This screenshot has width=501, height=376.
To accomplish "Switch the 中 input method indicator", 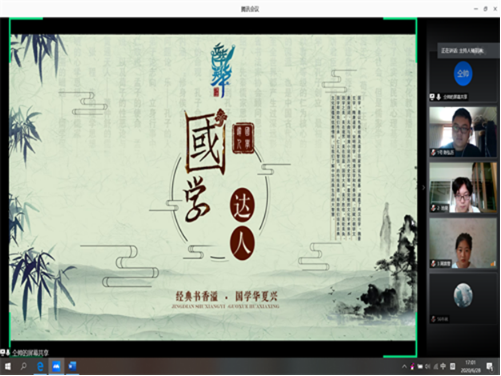I will [443, 367].
